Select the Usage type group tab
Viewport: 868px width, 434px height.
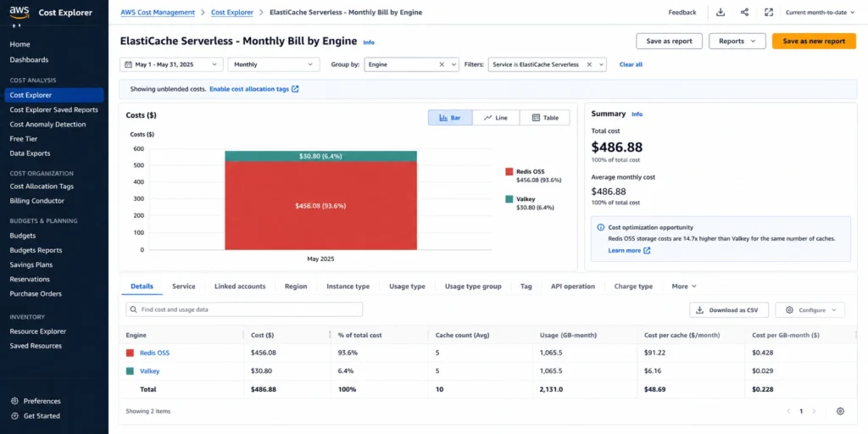click(x=473, y=287)
